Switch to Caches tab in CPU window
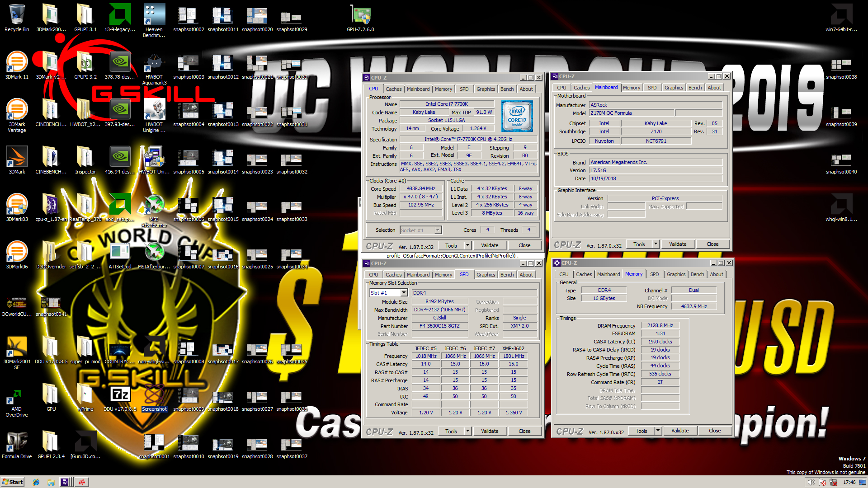Screen dimensions: 868x488 393,89
